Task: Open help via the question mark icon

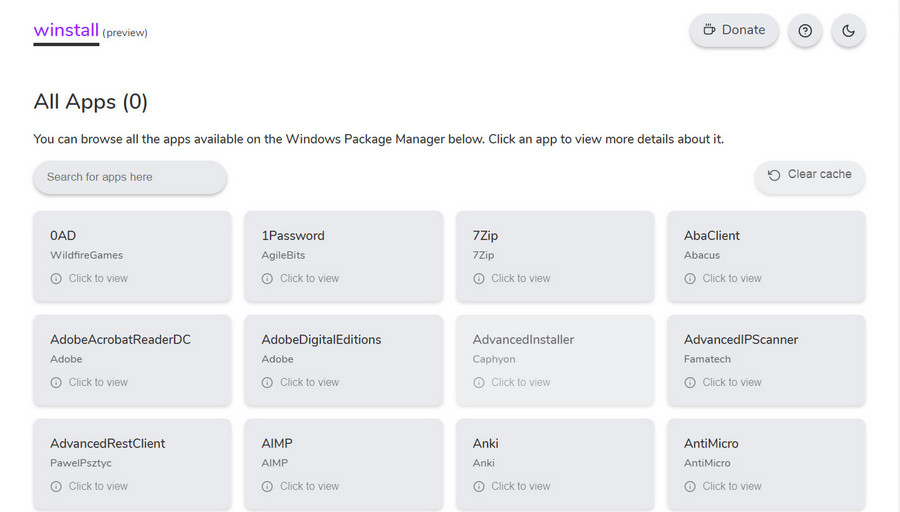Action: click(805, 30)
